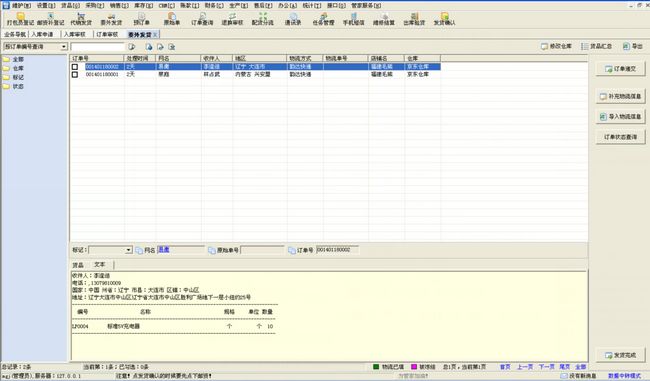Open the 按订单编号查询 dropdown
Screen dimensions: 650x381
coord(64,47)
